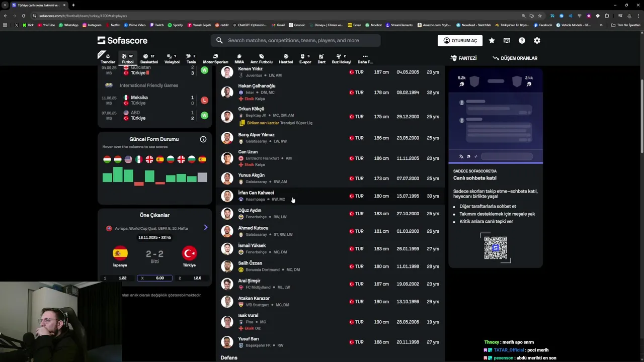This screenshot has height=362, width=644.
Task: Switch to MMA sport tab
Action: pyautogui.click(x=239, y=59)
